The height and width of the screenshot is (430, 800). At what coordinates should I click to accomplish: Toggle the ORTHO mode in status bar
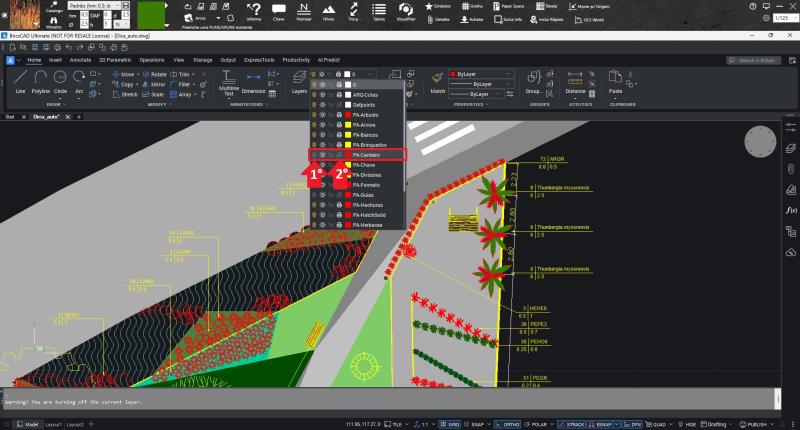pos(508,423)
